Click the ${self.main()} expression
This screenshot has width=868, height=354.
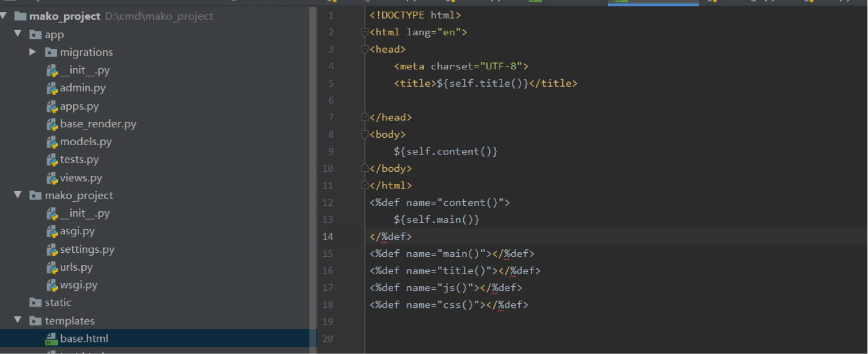click(x=437, y=220)
